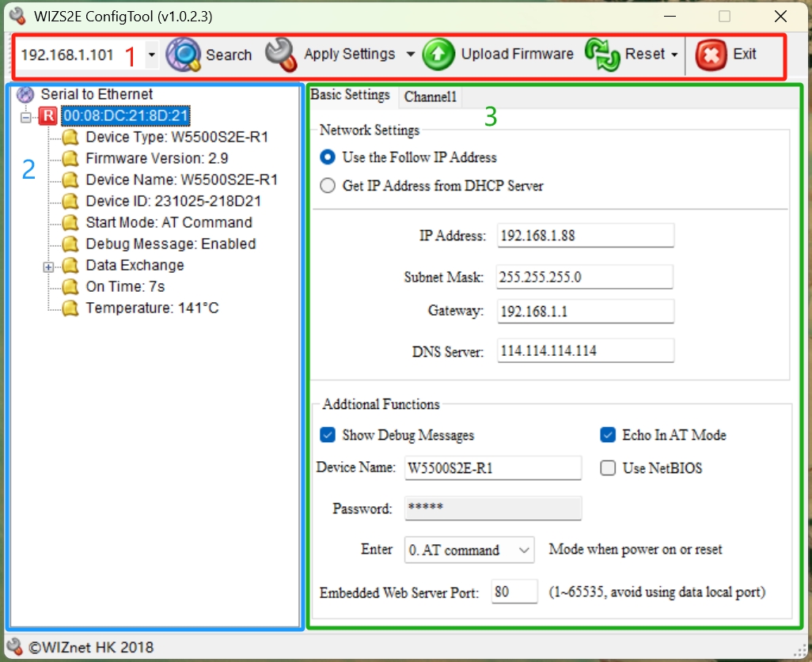
Task: Click the Serial to Ethernet globe icon
Action: (x=26, y=94)
